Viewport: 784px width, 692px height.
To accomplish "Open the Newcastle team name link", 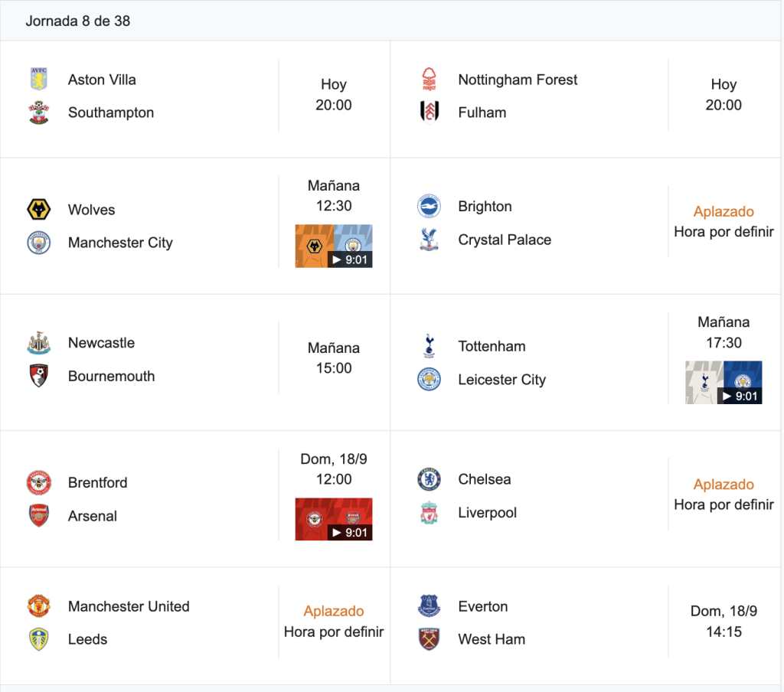I will click(102, 342).
